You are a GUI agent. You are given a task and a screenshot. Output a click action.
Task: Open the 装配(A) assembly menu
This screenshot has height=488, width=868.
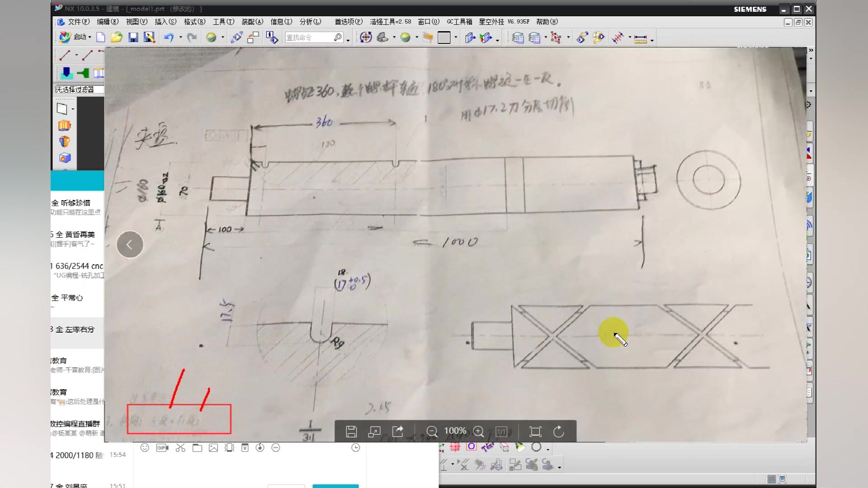(252, 21)
